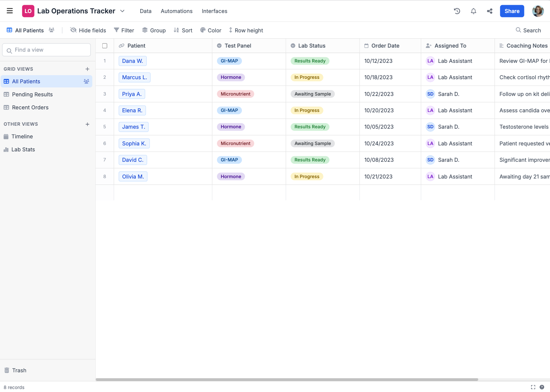Click the people icon on All Patients sidebar row
The width and height of the screenshot is (550, 392).
[86, 81]
